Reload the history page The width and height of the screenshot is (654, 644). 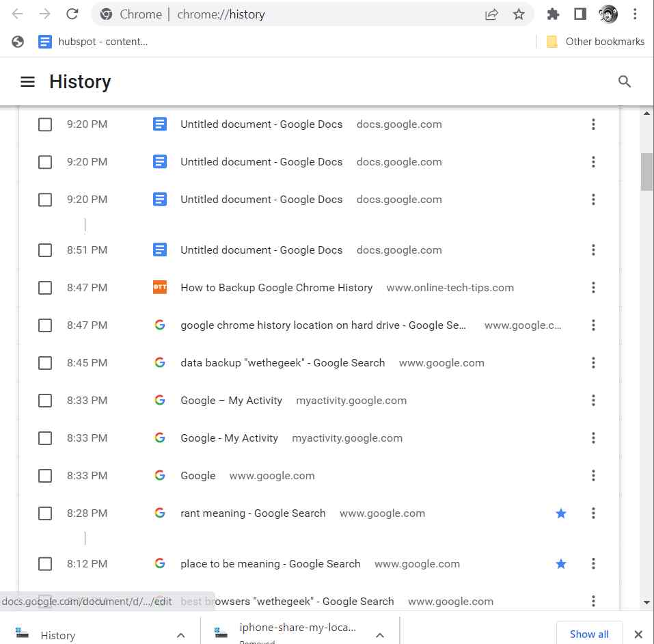coord(72,14)
